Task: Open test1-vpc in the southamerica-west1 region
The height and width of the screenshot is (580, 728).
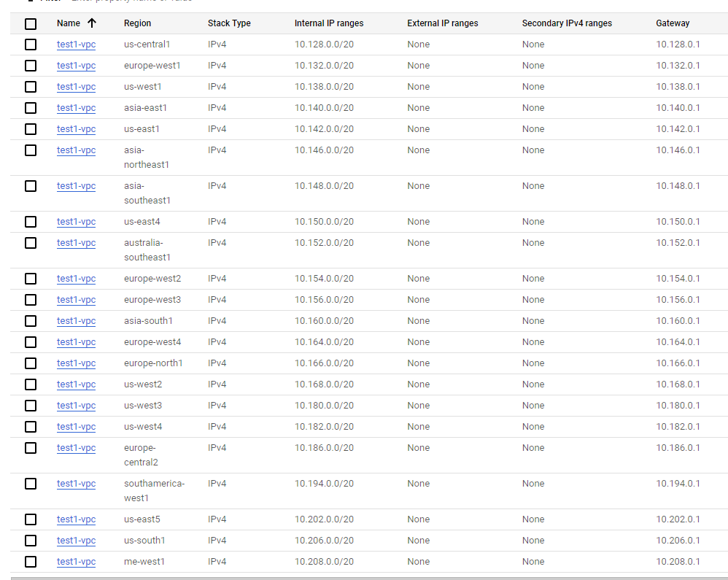Action: pos(76,484)
